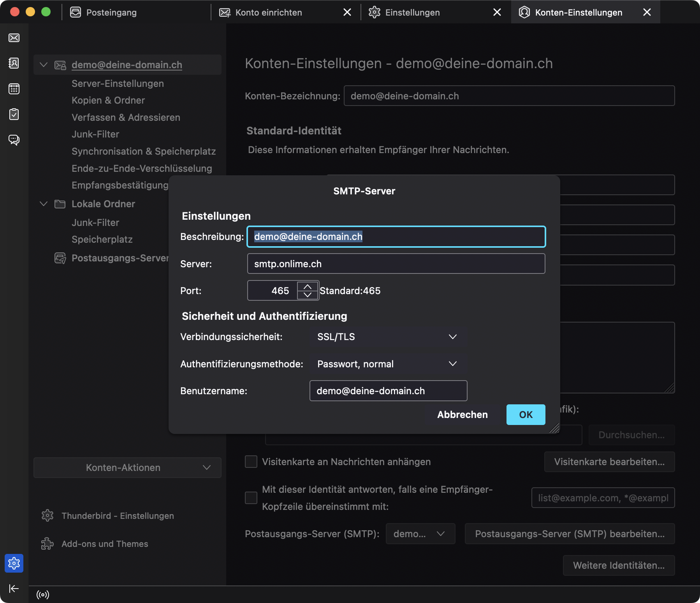Viewport: 700px width, 603px height.
Task: Open Thunderbird - Einstellungen link
Action: click(x=118, y=515)
